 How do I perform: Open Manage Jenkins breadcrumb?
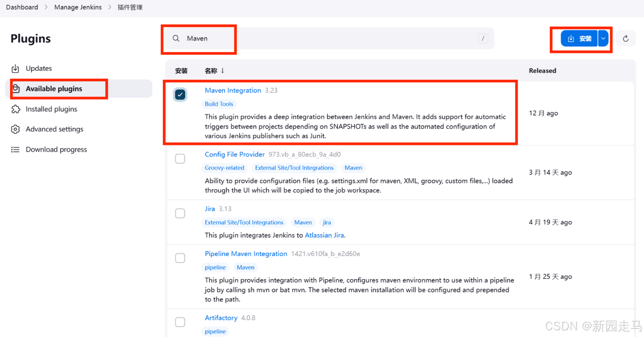coord(78,7)
